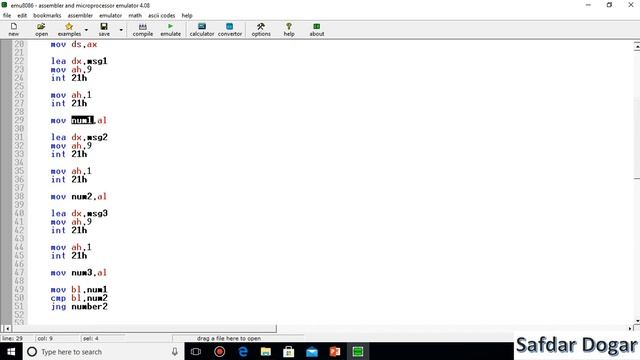640x360 pixels.
Task: Save the file with floppy icon
Action: pos(104,29)
